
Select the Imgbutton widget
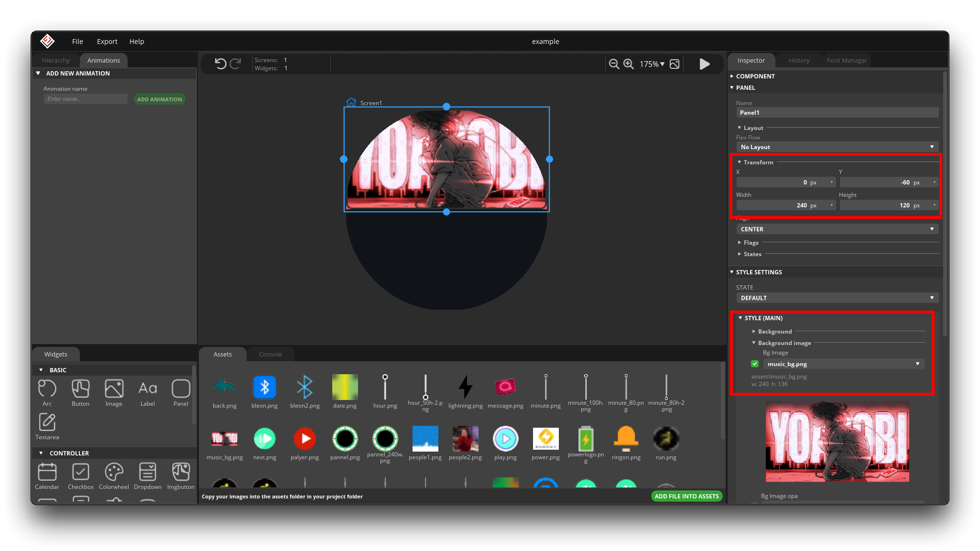(181, 476)
